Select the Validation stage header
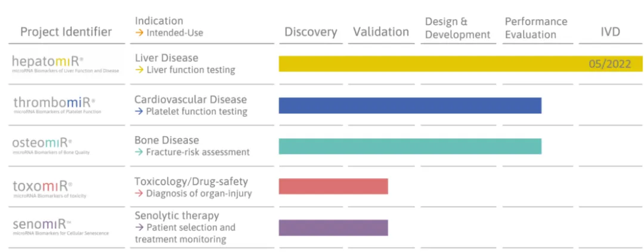This screenshot has height=252, width=644. (381, 32)
